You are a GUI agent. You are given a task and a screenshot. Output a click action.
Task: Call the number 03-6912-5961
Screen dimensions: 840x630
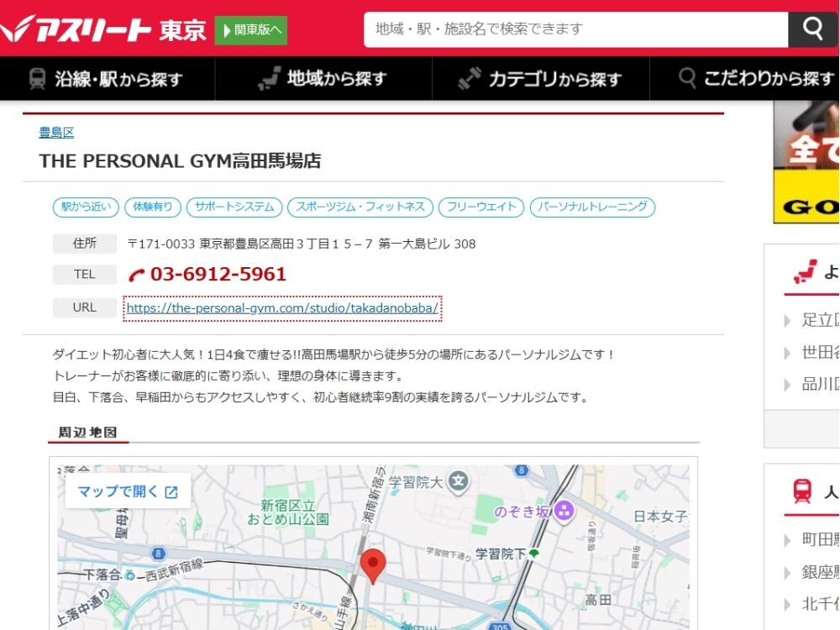point(218,275)
